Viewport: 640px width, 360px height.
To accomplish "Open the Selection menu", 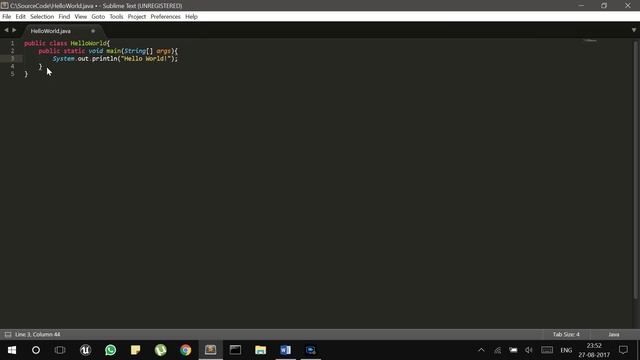I will pos(42,17).
